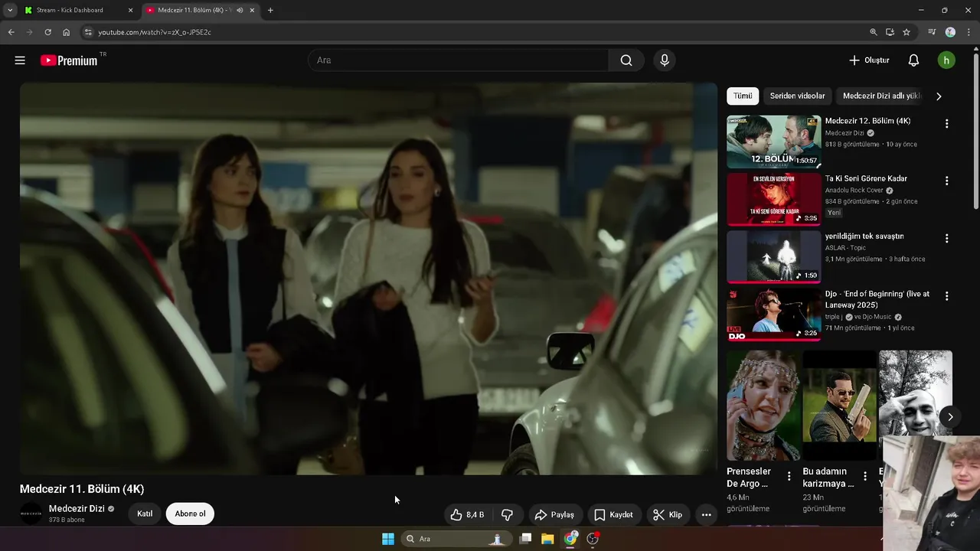This screenshot has width=980, height=551.
Task: Start voice search with microphone icon
Action: (x=665, y=60)
